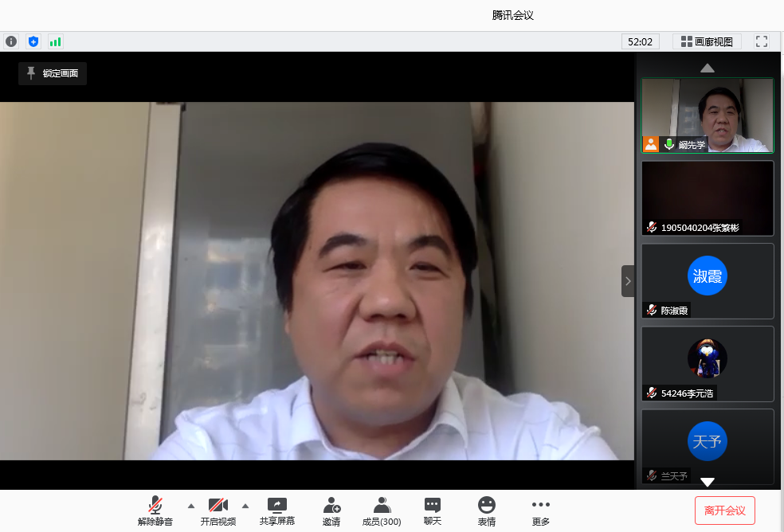Open the 表情 emoji reactions
Viewport: 784px width, 532px height.
[x=486, y=510]
